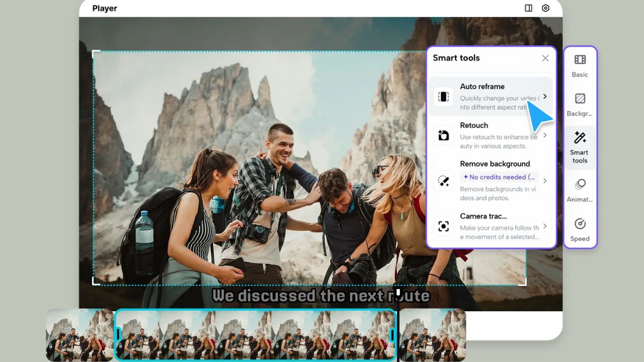Open the No credits needed link
The image size is (644, 362).
499,177
